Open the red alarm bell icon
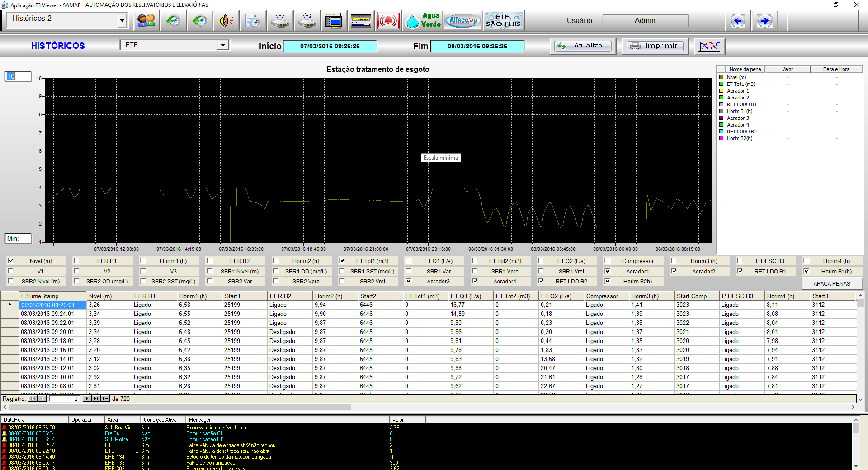 [388, 21]
